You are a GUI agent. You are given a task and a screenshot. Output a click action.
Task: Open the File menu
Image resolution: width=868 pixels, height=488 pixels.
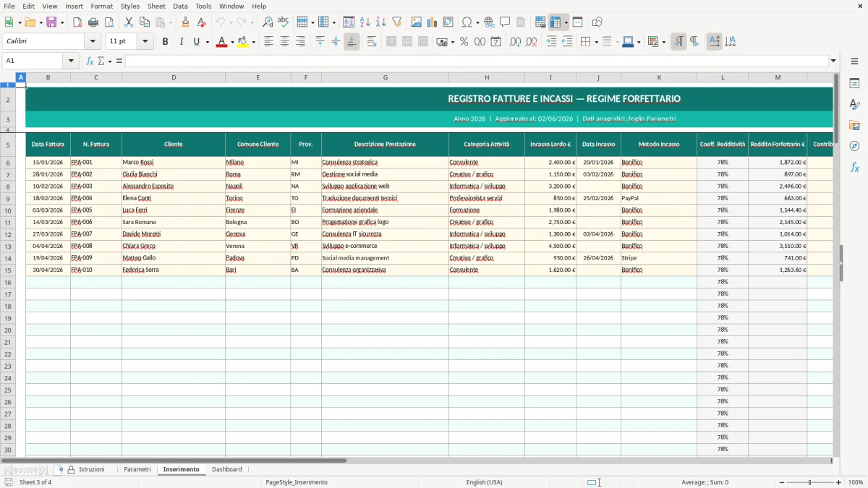pyautogui.click(x=9, y=6)
